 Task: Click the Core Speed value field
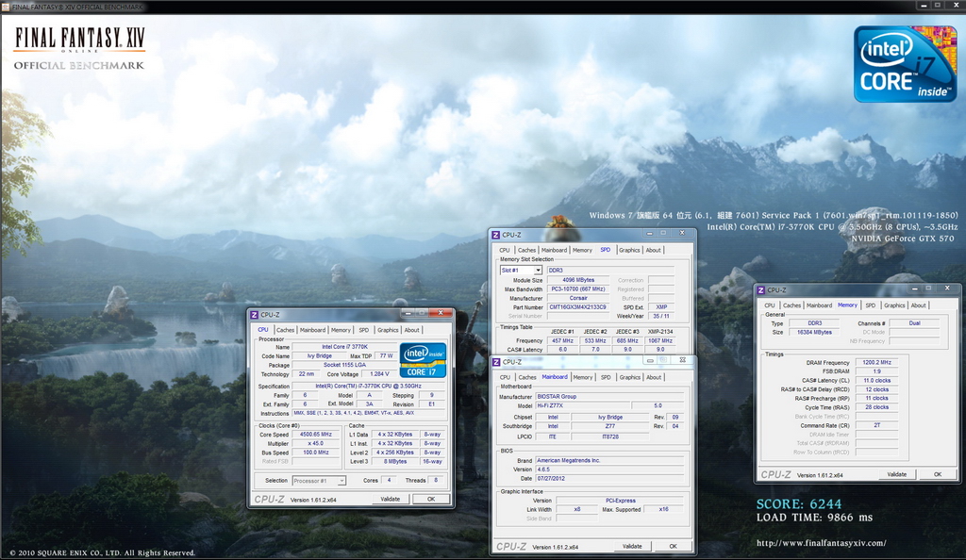tap(316, 435)
